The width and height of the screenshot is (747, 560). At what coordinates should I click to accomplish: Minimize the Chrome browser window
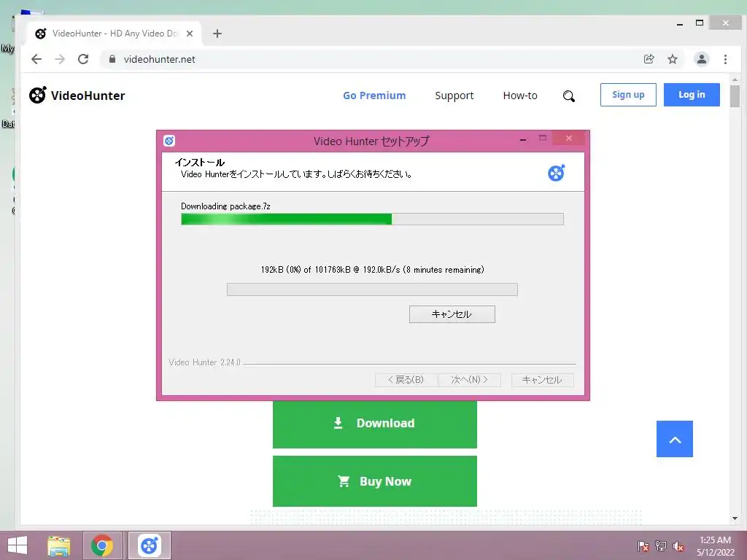point(680,23)
